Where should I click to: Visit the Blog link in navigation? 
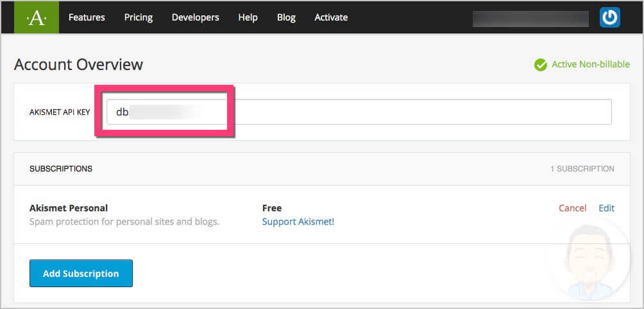(286, 17)
